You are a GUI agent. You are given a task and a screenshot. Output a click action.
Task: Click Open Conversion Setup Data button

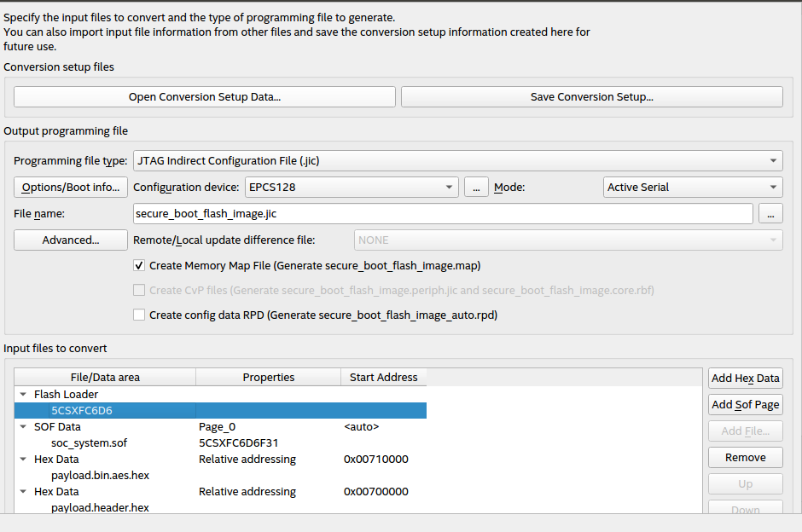point(205,97)
